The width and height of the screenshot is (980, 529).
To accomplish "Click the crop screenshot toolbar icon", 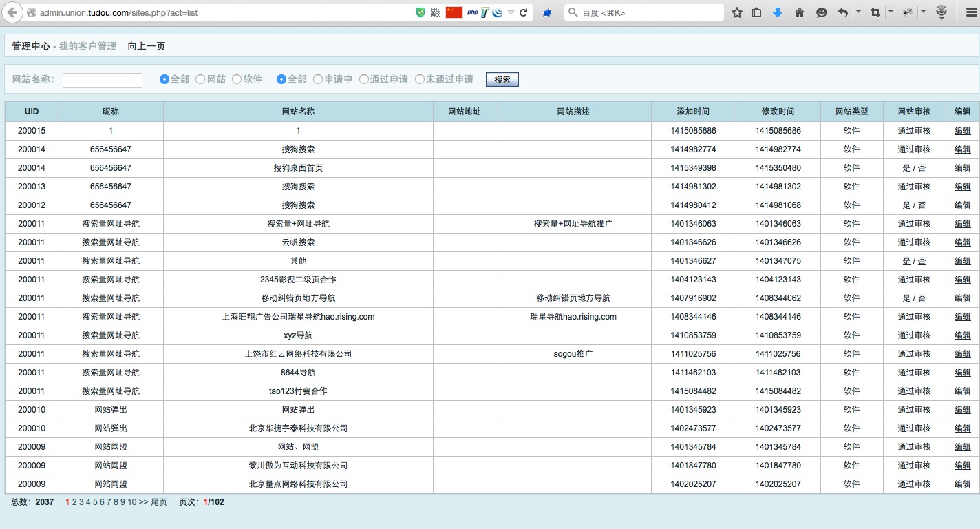I will pyautogui.click(x=875, y=12).
